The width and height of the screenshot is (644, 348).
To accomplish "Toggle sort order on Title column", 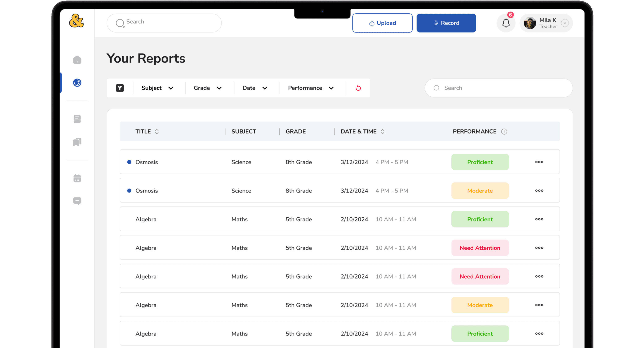I will click(157, 131).
